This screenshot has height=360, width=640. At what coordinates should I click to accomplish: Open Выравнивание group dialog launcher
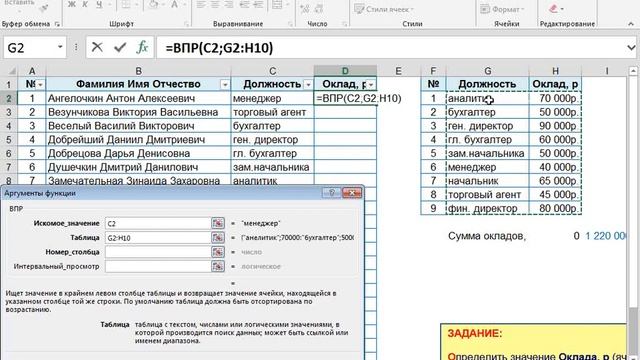click(291, 24)
